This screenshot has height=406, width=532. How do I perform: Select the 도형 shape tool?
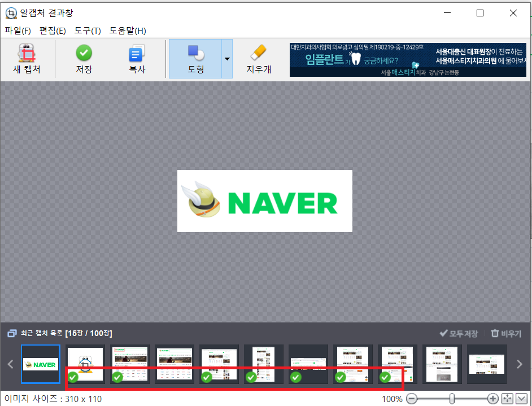pyautogui.click(x=195, y=59)
